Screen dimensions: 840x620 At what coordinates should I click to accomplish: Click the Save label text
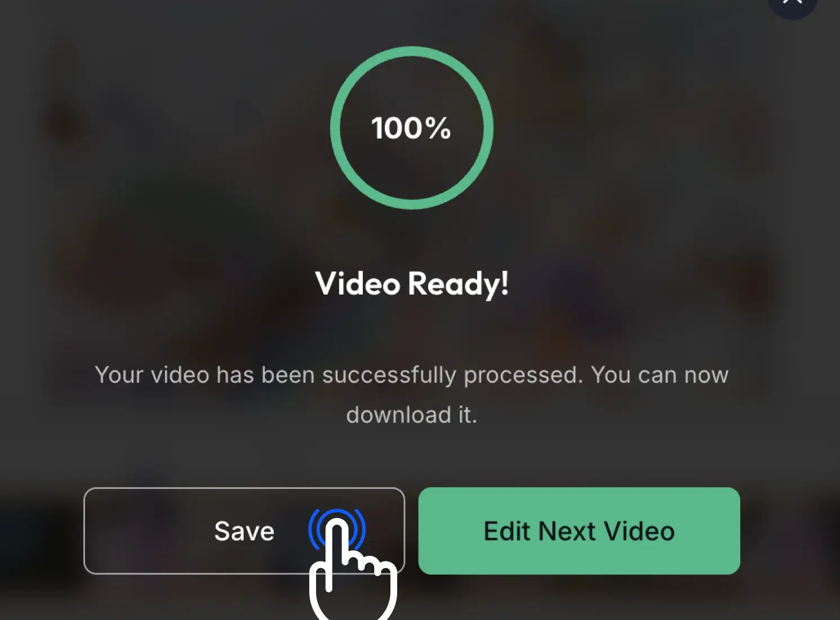[x=245, y=531]
